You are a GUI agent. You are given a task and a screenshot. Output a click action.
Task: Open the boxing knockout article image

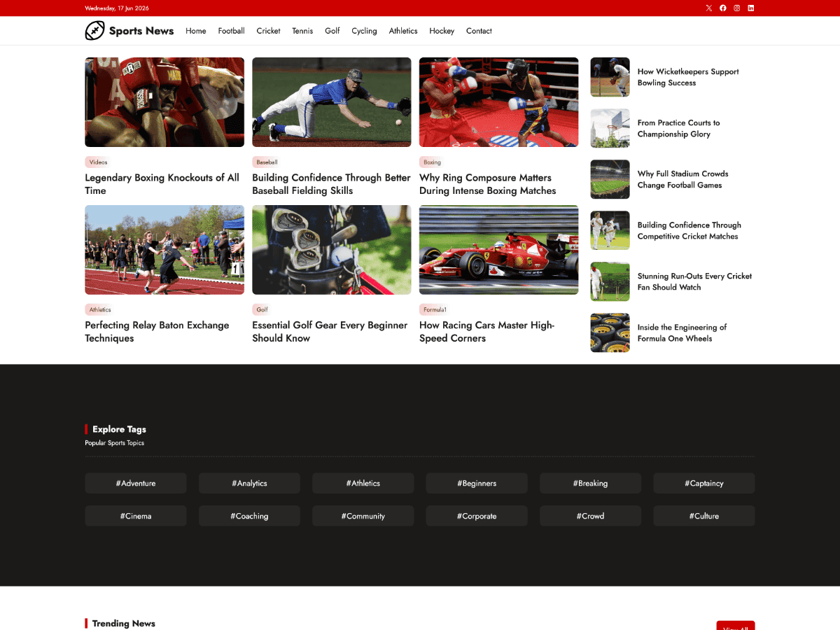[x=164, y=102]
